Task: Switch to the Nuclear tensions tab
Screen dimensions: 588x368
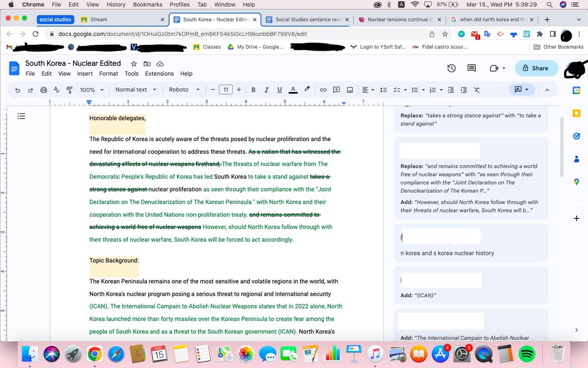Action: point(400,20)
